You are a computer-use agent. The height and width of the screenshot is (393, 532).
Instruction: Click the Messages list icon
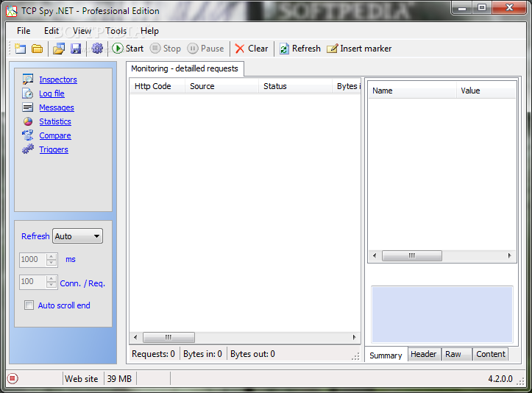point(28,107)
